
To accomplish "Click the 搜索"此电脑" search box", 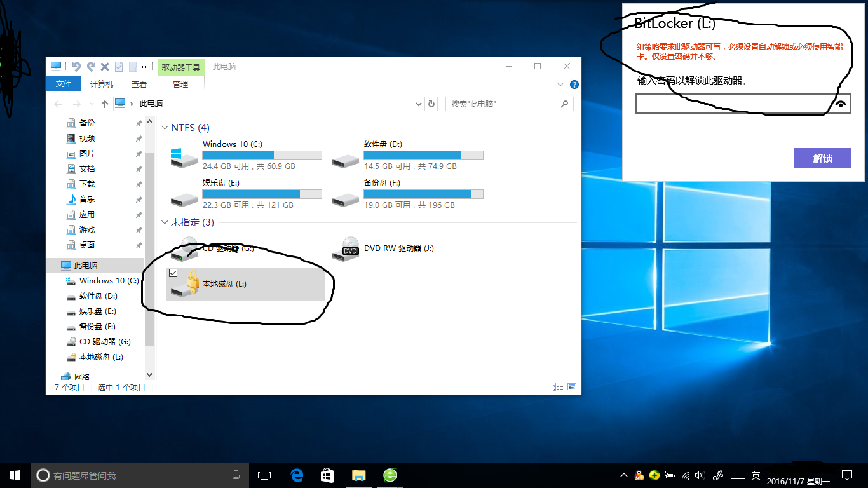I will [x=510, y=104].
